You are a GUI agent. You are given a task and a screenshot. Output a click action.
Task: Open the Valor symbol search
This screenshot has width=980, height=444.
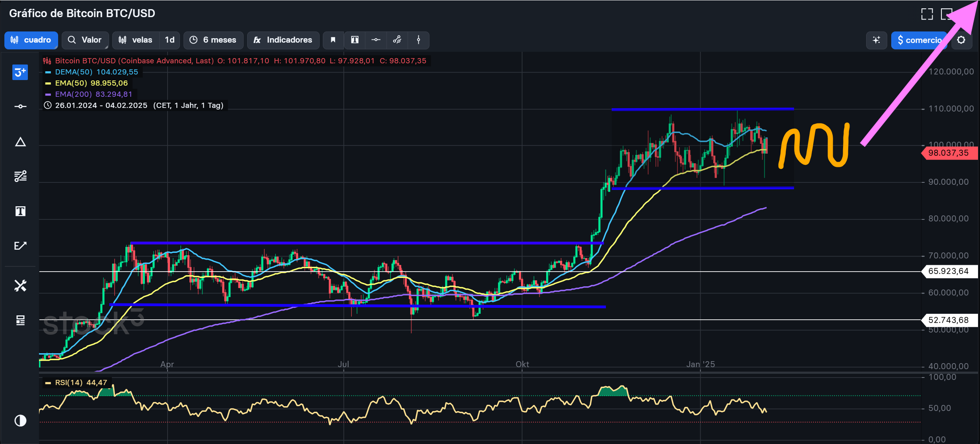tap(85, 40)
